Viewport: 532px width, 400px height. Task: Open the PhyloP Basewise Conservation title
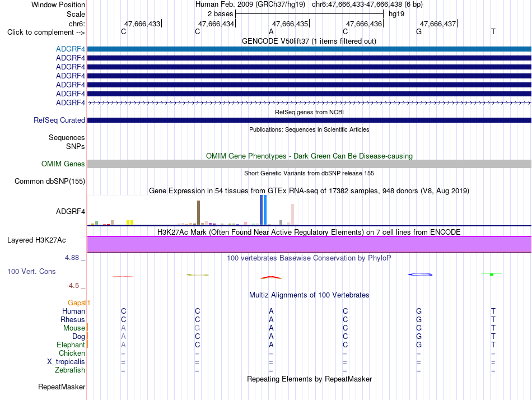coord(309,258)
